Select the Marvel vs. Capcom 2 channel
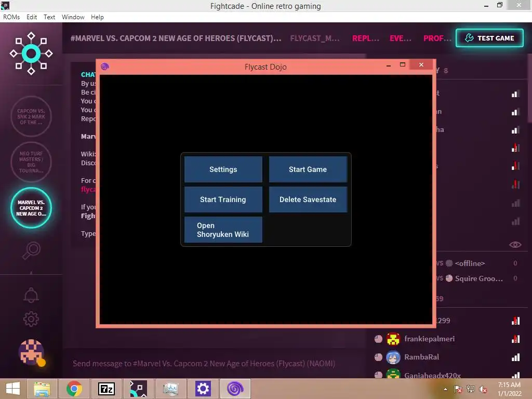The width and height of the screenshot is (532, 399). (x=31, y=208)
